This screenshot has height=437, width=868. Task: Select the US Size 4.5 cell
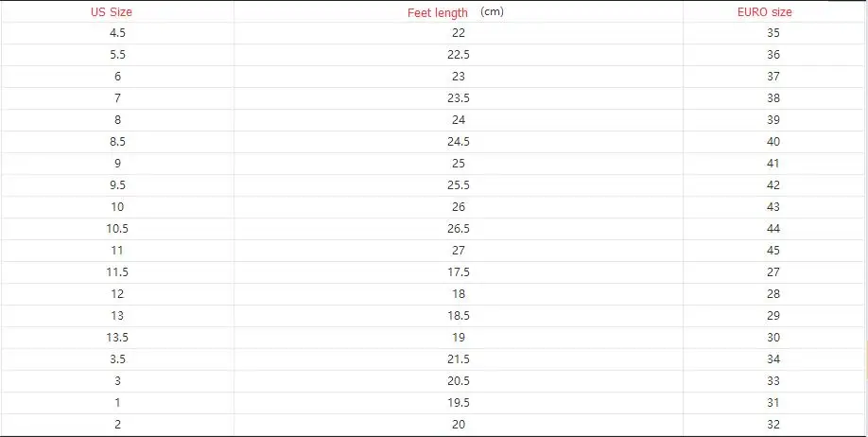point(117,33)
